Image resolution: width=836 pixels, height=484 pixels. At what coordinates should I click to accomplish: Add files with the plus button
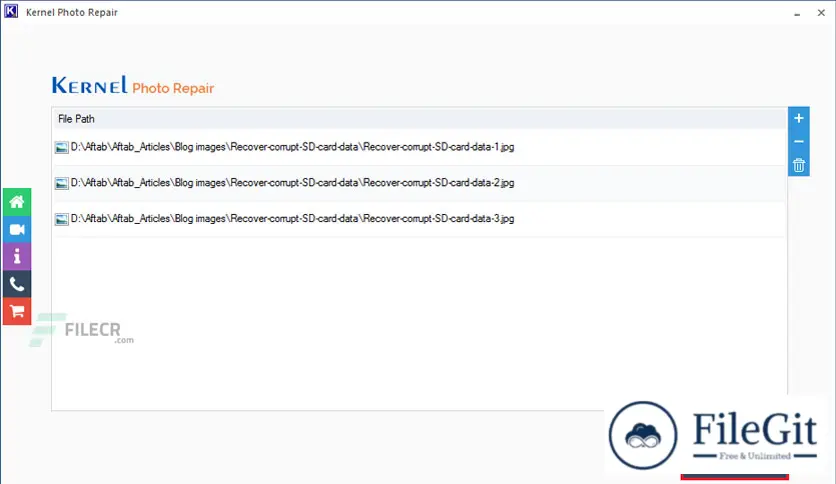click(x=799, y=118)
